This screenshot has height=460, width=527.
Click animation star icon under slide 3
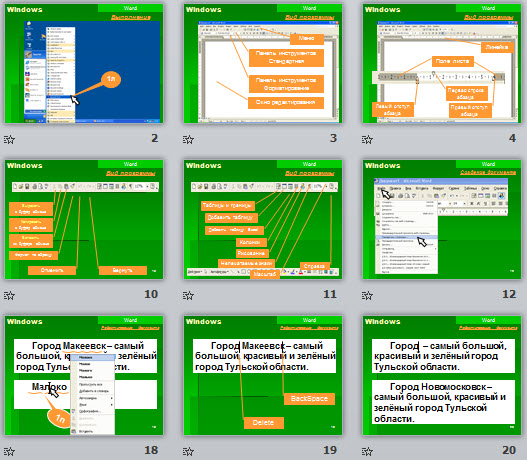pos(188,139)
